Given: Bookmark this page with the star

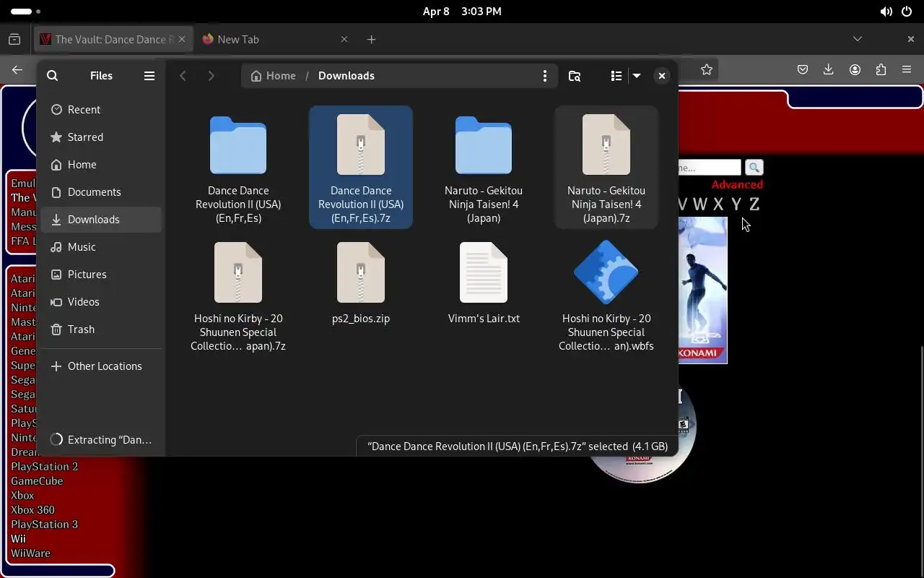Looking at the screenshot, I should (707, 70).
